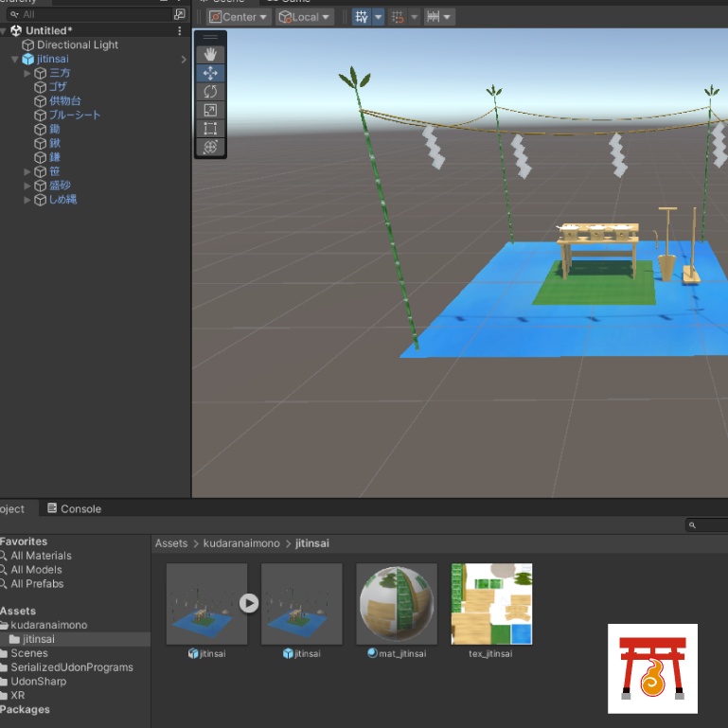Select the ブルーシート object
Viewport: 728px width, 728px height.
(75, 115)
